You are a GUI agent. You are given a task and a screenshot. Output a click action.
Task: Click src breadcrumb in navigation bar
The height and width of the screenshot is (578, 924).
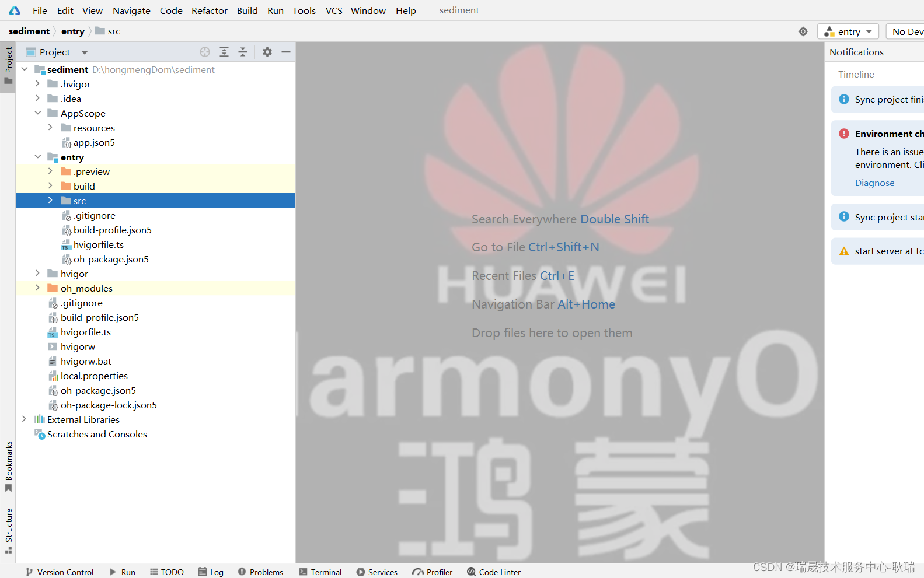pos(107,31)
